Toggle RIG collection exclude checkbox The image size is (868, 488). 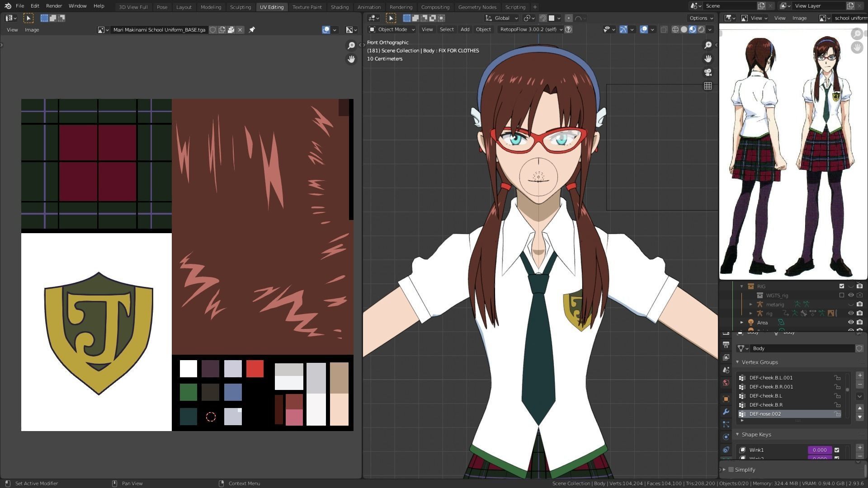click(842, 286)
